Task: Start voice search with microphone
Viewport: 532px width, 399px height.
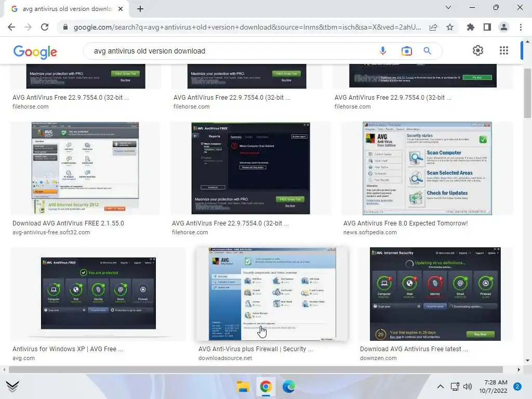Action: pos(383,51)
